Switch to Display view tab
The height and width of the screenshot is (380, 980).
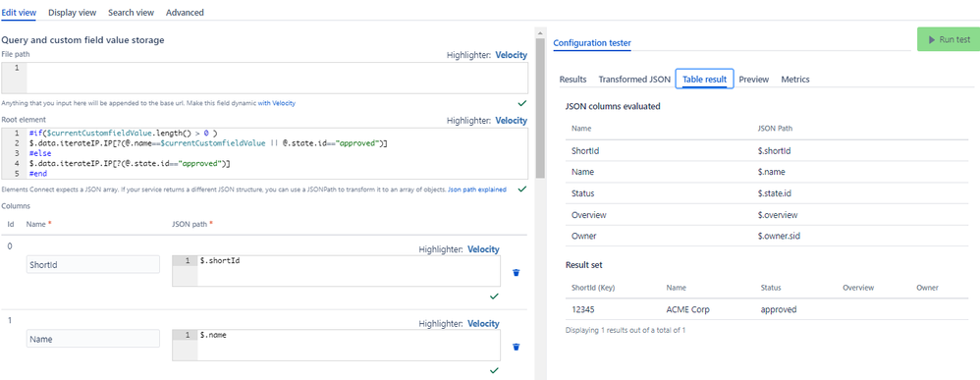[72, 12]
